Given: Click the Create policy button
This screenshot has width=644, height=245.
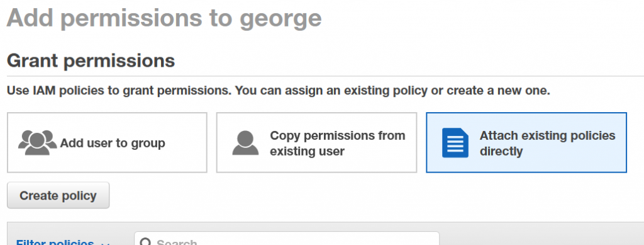Looking at the screenshot, I should click(x=58, y=195).
